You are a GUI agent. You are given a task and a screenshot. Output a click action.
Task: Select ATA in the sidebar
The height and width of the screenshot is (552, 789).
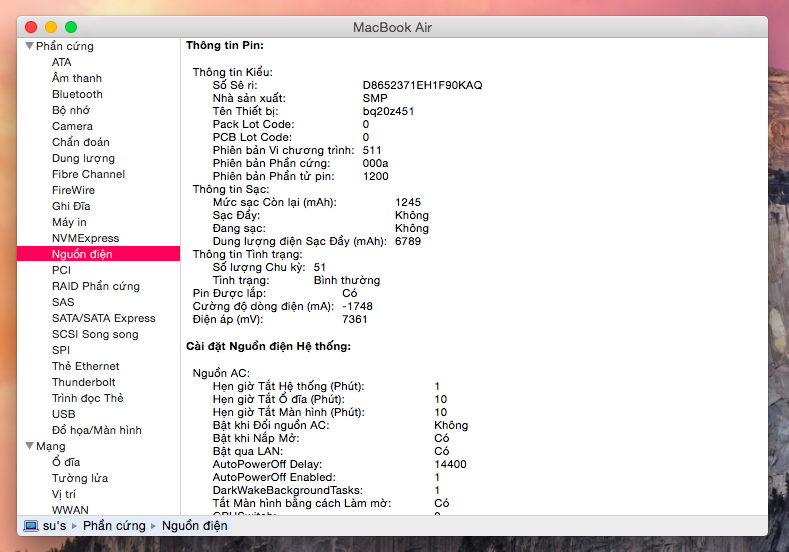click(61, 62)
